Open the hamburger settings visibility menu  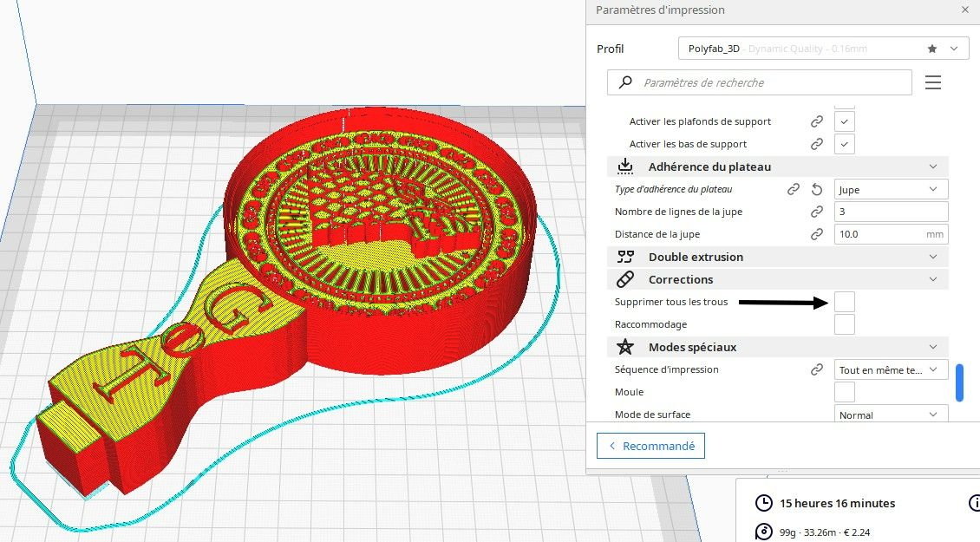tap(932, 82)
